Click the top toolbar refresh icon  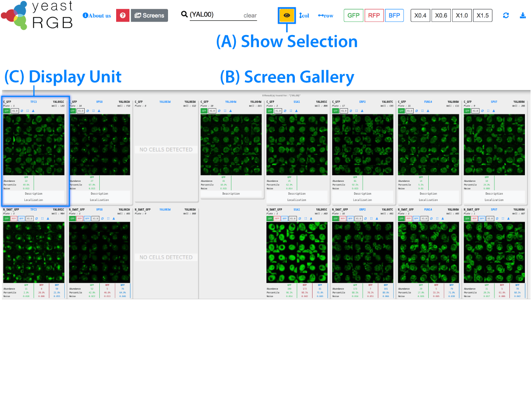point(506,16)
